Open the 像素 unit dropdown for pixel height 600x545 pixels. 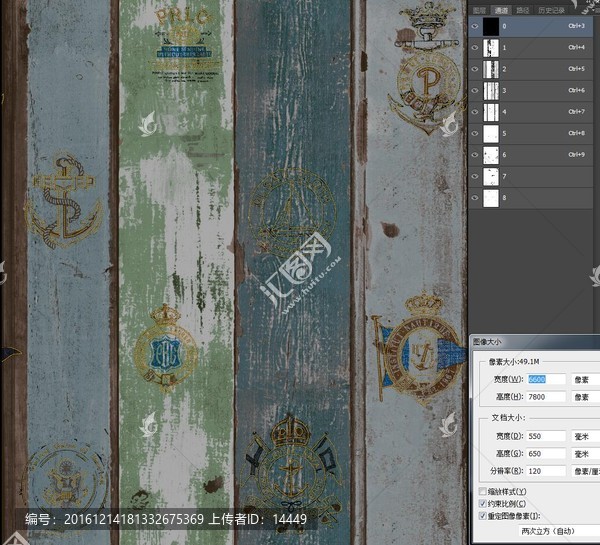point(585,397)
